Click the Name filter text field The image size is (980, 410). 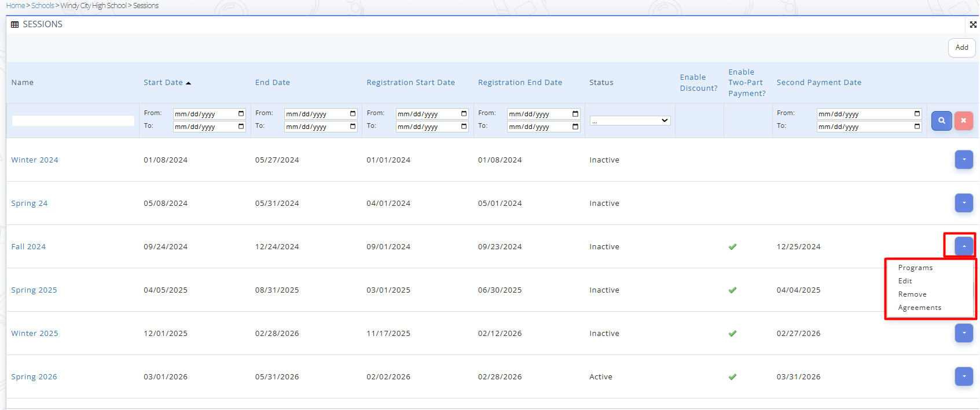pos(73,121)
